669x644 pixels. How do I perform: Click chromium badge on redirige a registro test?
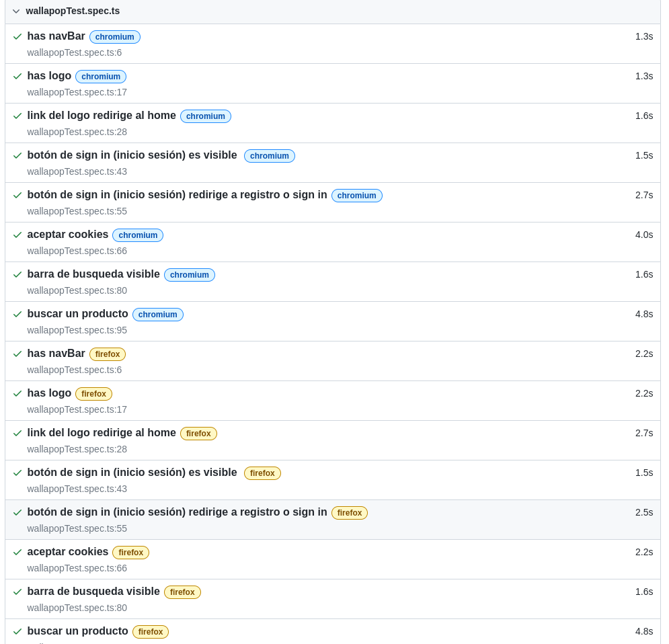point(356,196)
